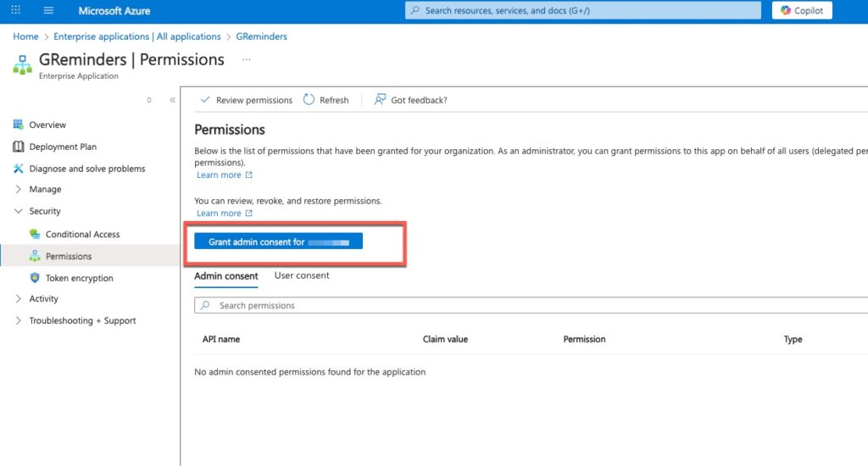This screenshot has height=466, width=868.
Task: Open the Azure apps grid launcher icon
Action: click(x=15, y=10)
